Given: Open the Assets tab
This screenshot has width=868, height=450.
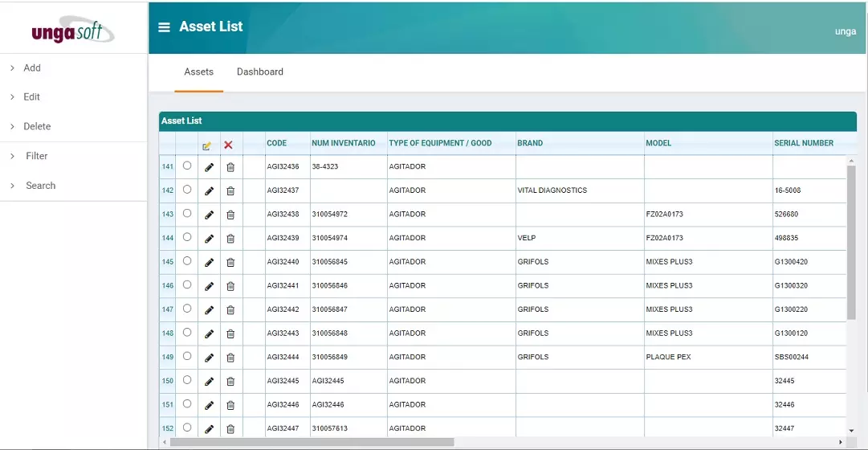Looking at the screenshot, I should click(x=198, y=72).
